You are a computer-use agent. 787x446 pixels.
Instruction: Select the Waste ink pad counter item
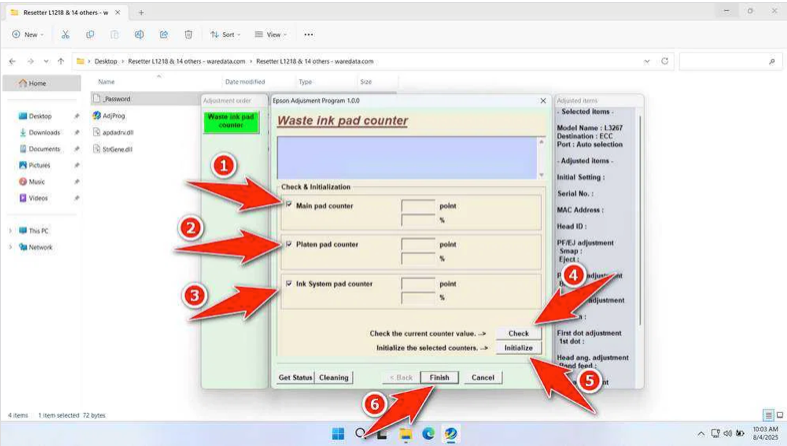[x=231, y=122]
